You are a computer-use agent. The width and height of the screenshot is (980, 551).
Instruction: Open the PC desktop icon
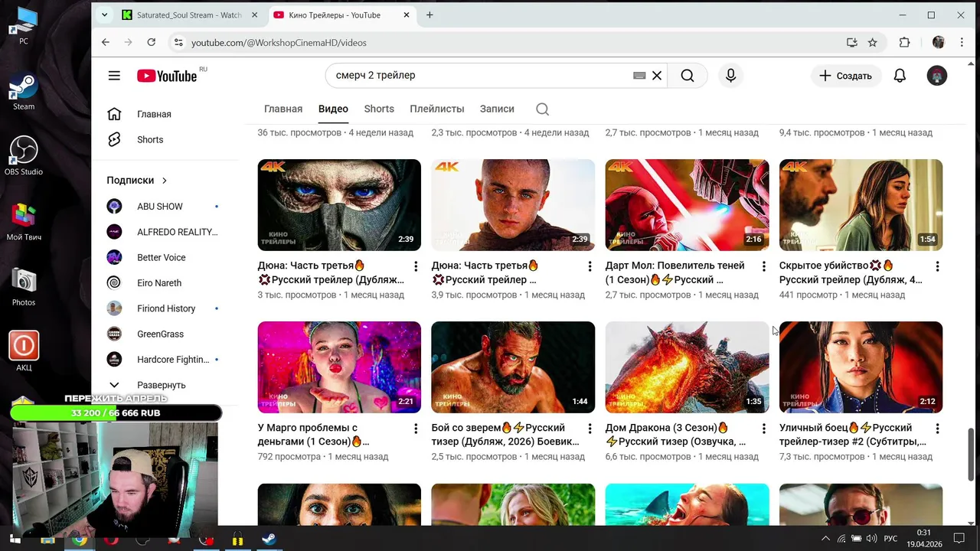click(x=24, y=25)
